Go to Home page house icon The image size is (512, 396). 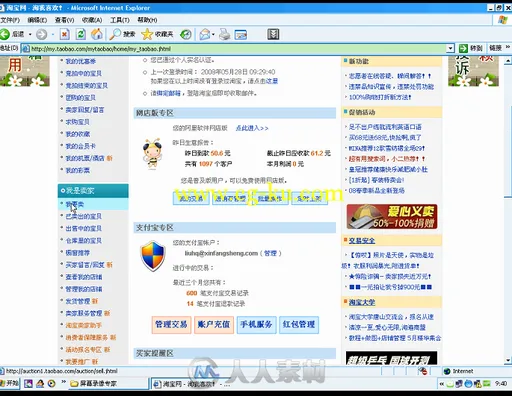pos(97,34)
